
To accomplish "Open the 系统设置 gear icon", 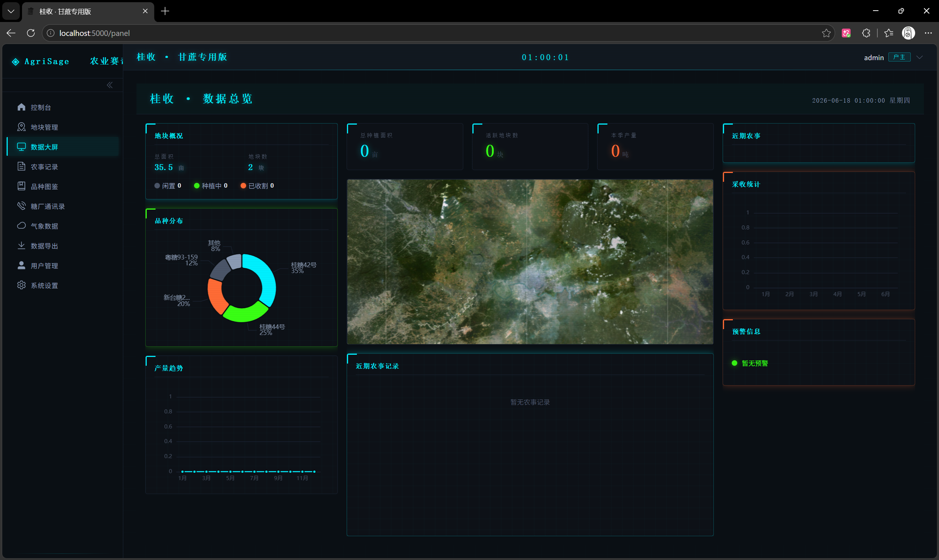I will [x=21, y=285].
